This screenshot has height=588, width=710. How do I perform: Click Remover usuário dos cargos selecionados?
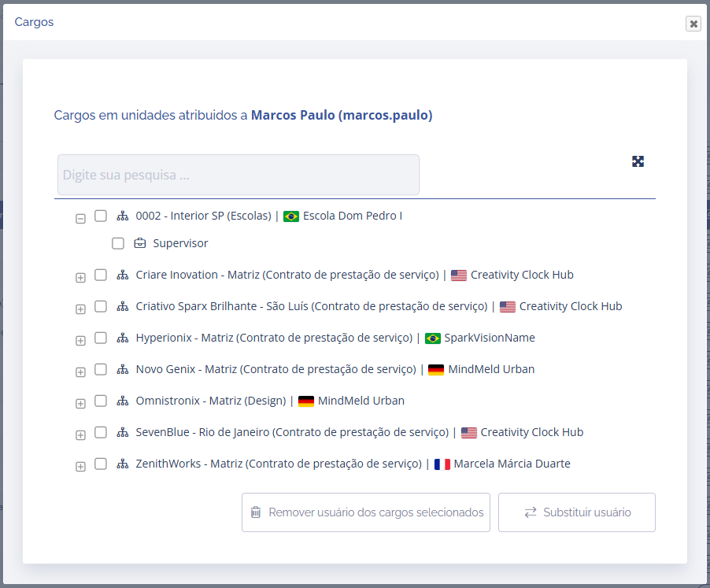pos(366,512)
